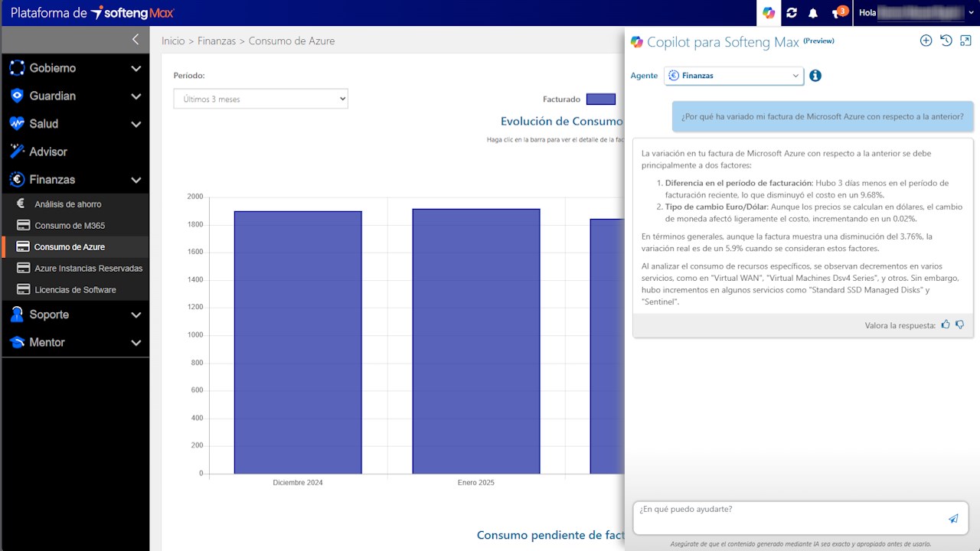Click the refresh sync icon in header

coord(792,13)
